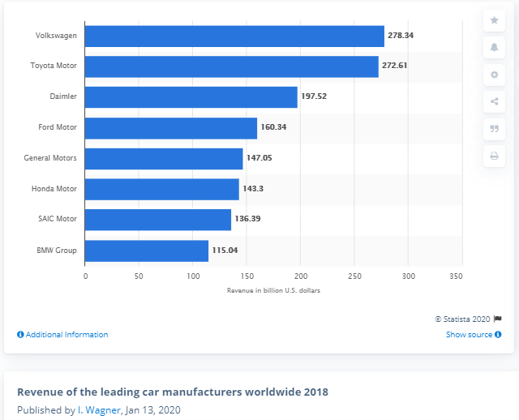Click the Revenue of leading car manufacturers heading
Screen dimensions: 519x420
(173, 392)
